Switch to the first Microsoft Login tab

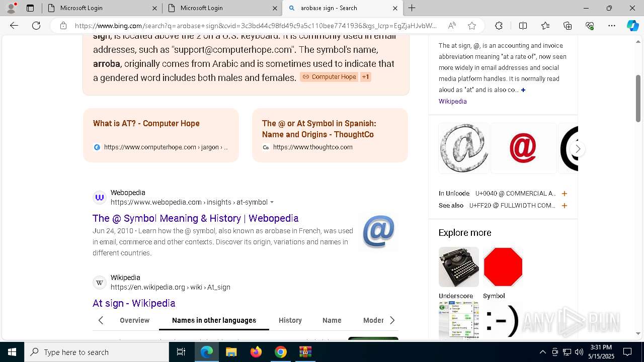102,8
